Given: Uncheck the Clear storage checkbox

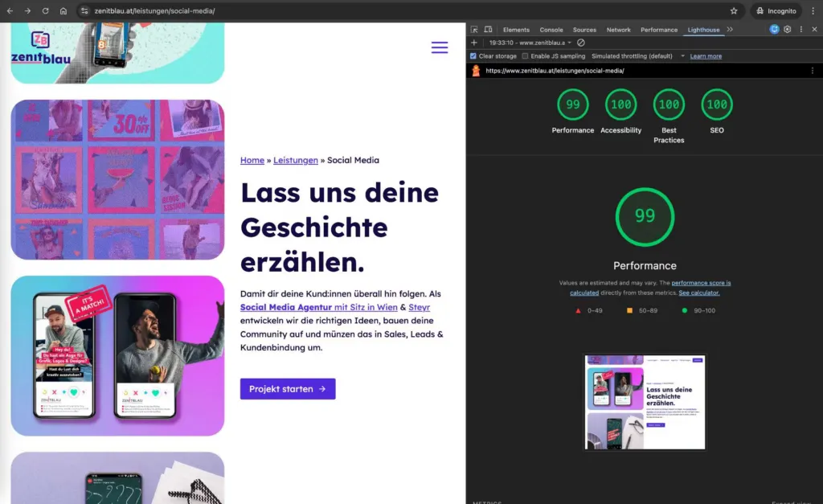Looking at the screenshot, I should pos(473,56).
